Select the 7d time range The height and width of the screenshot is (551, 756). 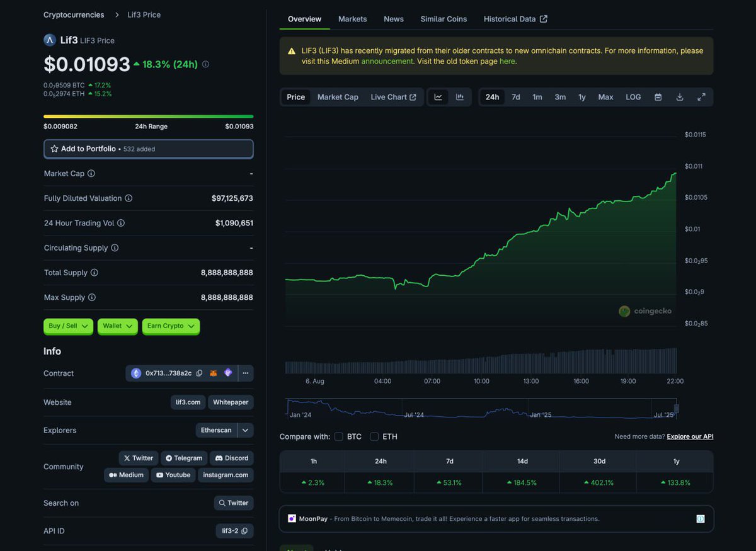point(516,97)
